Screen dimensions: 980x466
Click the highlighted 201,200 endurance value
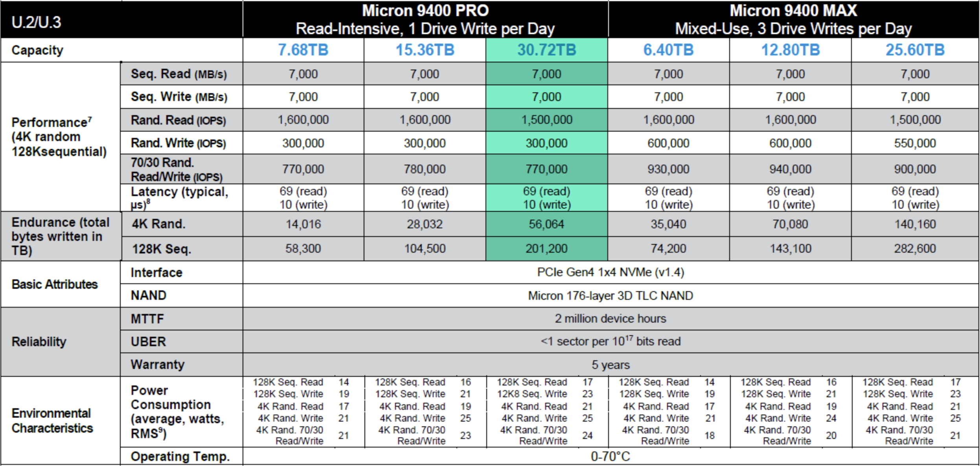tap(546, 248)
